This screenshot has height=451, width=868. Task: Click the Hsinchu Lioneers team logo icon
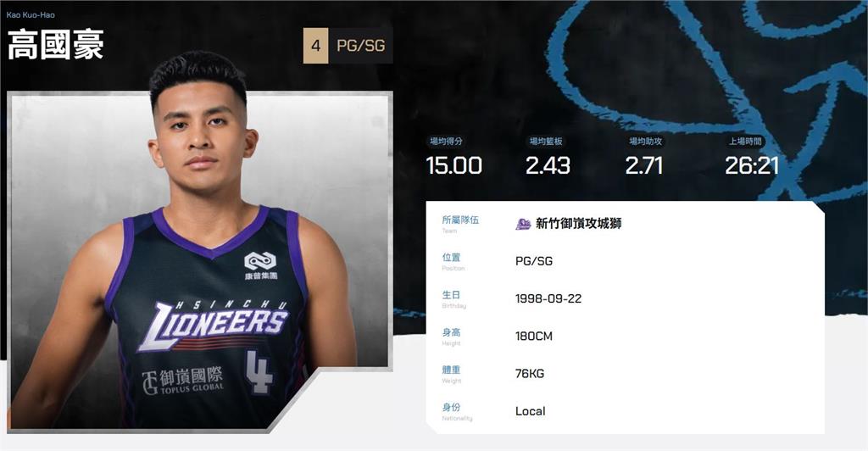coord(523,224)
